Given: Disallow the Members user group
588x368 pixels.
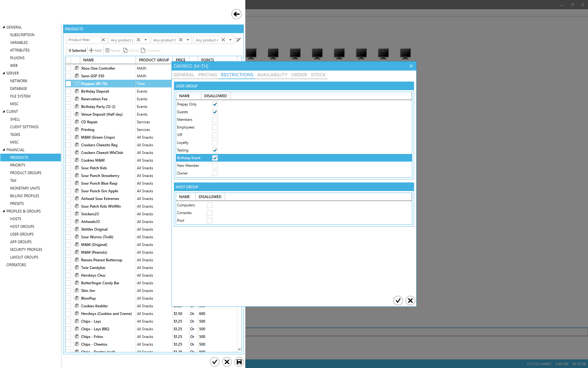Looking at the screenshot, I should pyautogui.click(x=215, y=120).
